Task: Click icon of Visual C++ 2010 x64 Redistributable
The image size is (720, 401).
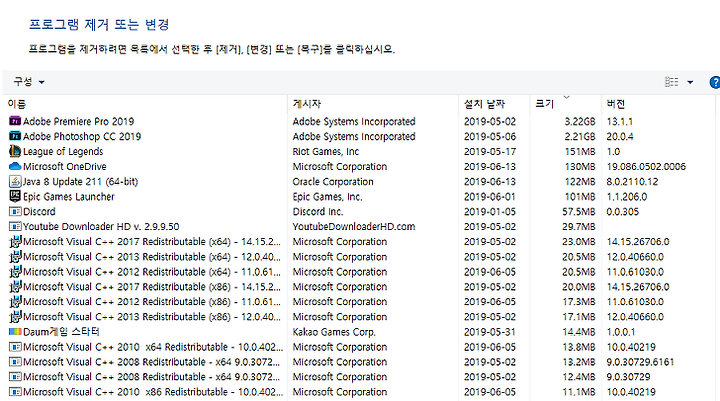Action: (15, 347)
